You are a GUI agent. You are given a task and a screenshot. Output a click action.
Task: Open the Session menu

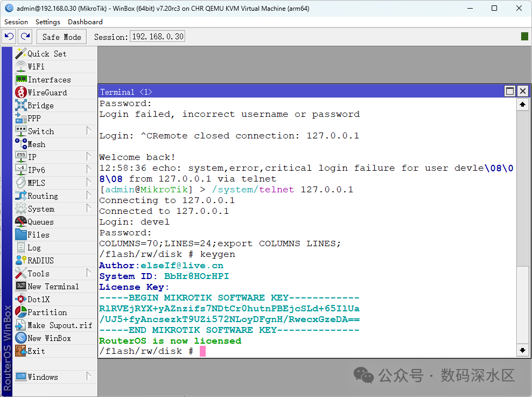16,22
